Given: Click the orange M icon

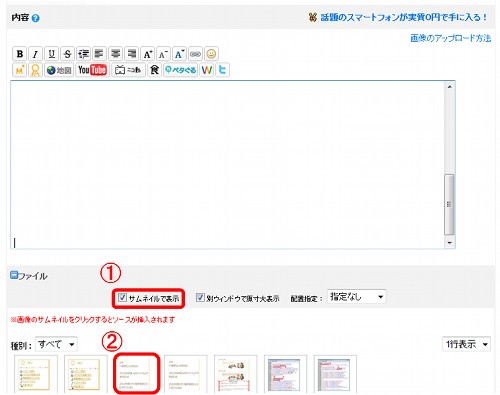Looking at the screenshot, I should [19, 70].
